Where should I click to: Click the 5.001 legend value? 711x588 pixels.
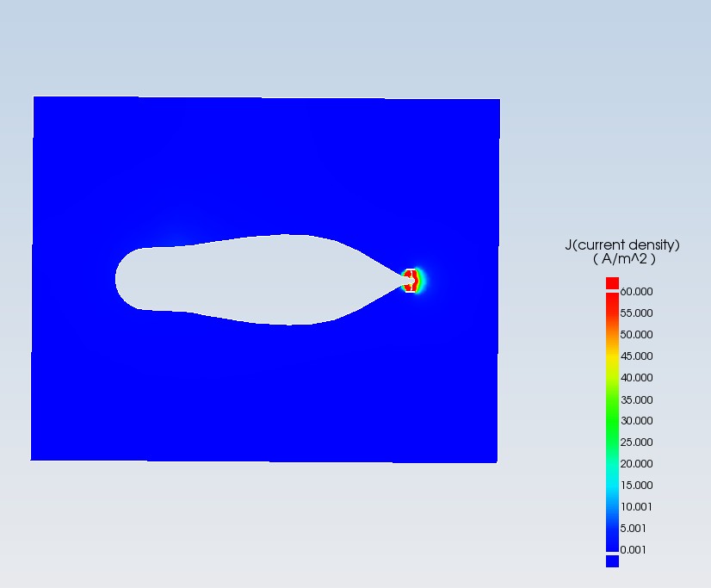click(x=633, y=529)
